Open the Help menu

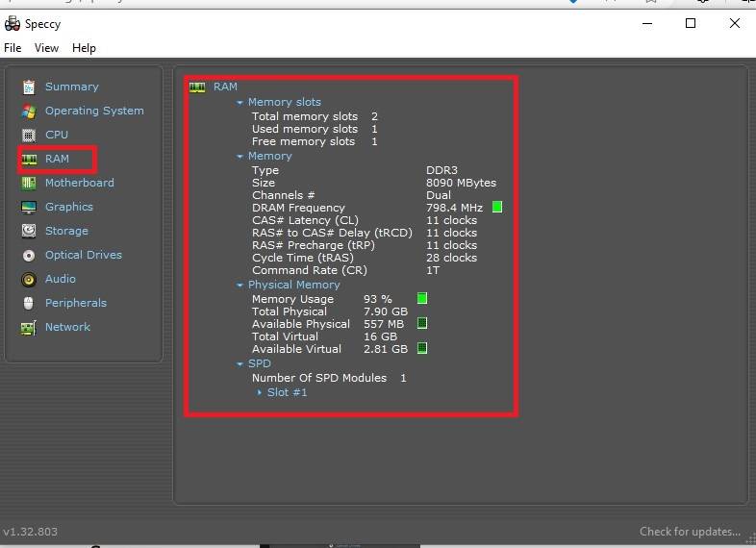(x=84, y=48)
